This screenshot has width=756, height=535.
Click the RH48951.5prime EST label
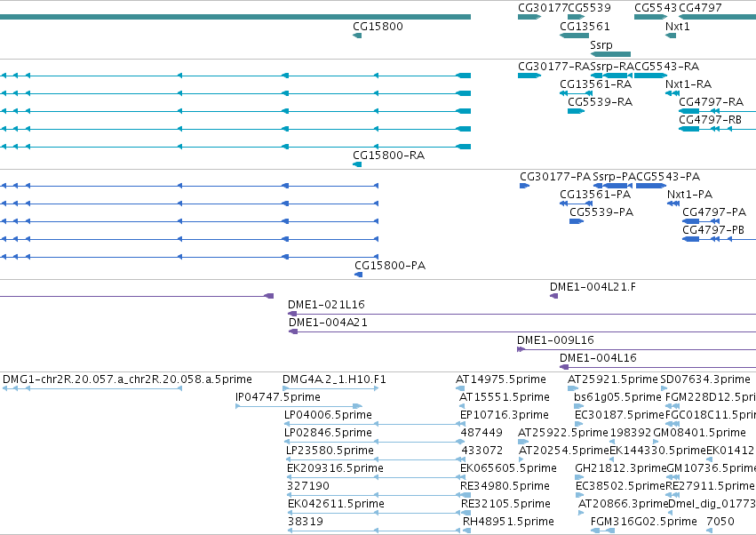pos(508,522)
